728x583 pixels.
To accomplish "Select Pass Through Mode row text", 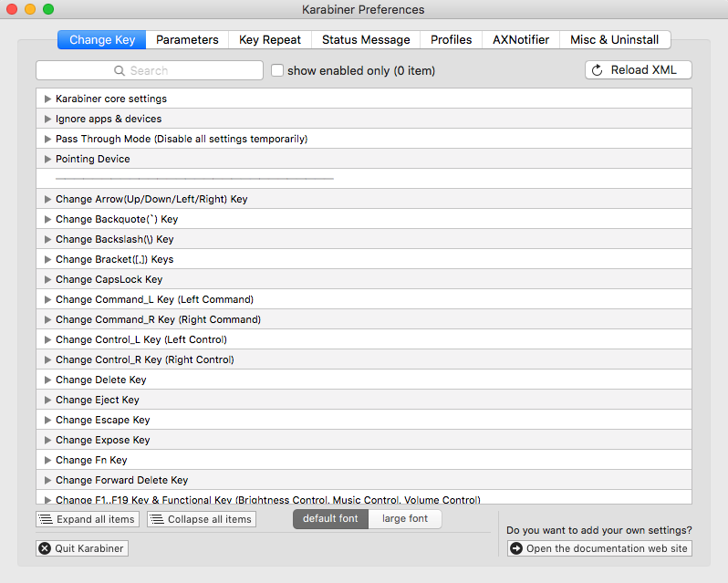I will pos(182,139).
